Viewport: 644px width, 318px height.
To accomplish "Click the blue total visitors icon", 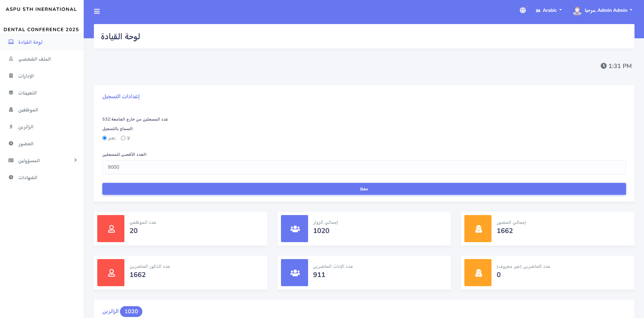I will (295, 229).
